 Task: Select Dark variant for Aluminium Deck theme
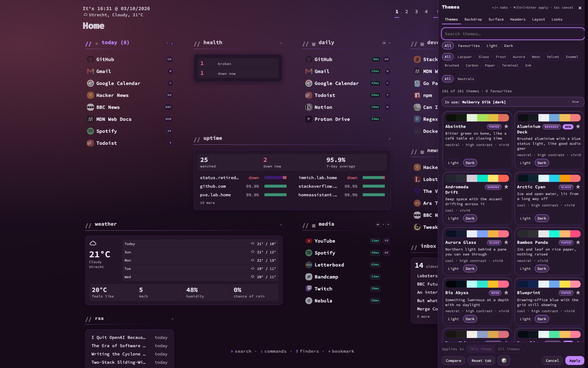pos(542,163)
